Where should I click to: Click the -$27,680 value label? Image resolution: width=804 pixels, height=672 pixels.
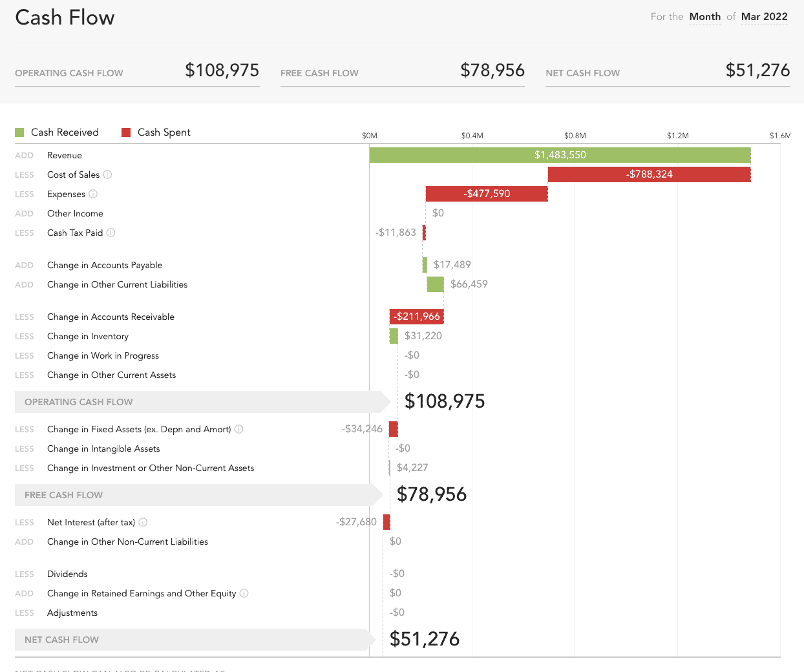[356, 522]
